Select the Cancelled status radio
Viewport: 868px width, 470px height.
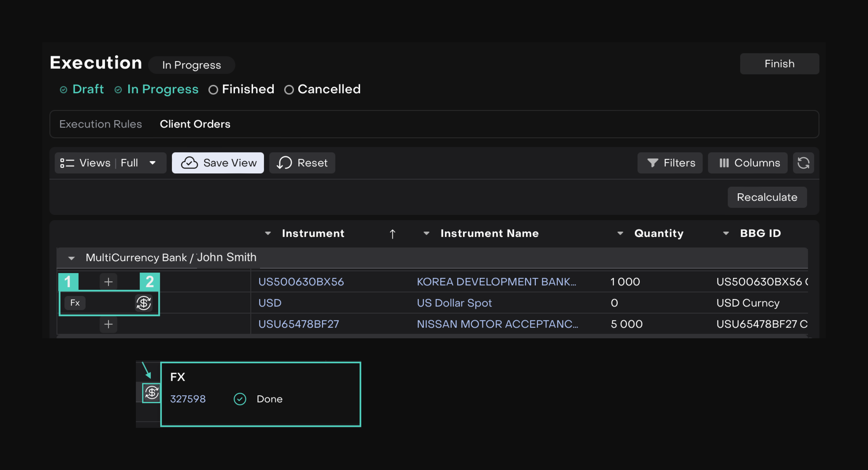click(289, 90)
